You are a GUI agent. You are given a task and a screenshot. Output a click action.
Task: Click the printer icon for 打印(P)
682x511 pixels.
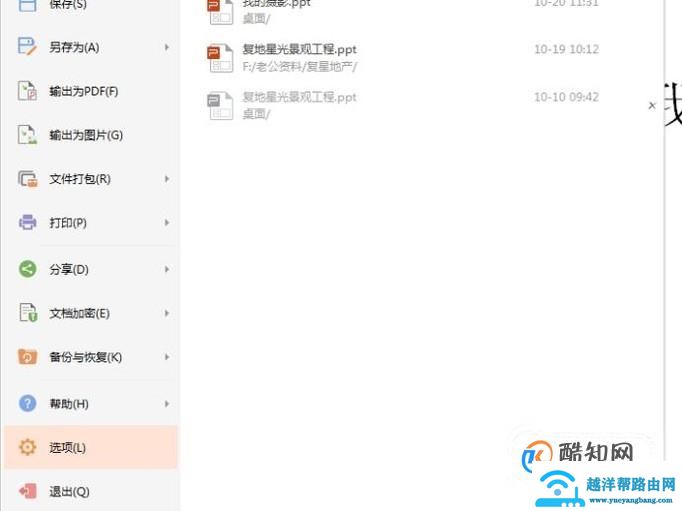(x=27, y=222)
